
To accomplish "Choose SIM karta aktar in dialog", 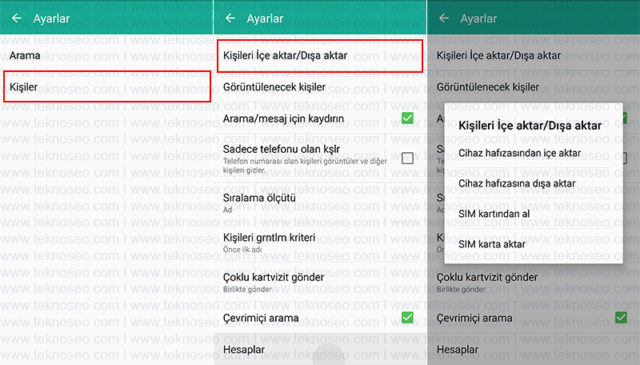I will coord(533,244).
